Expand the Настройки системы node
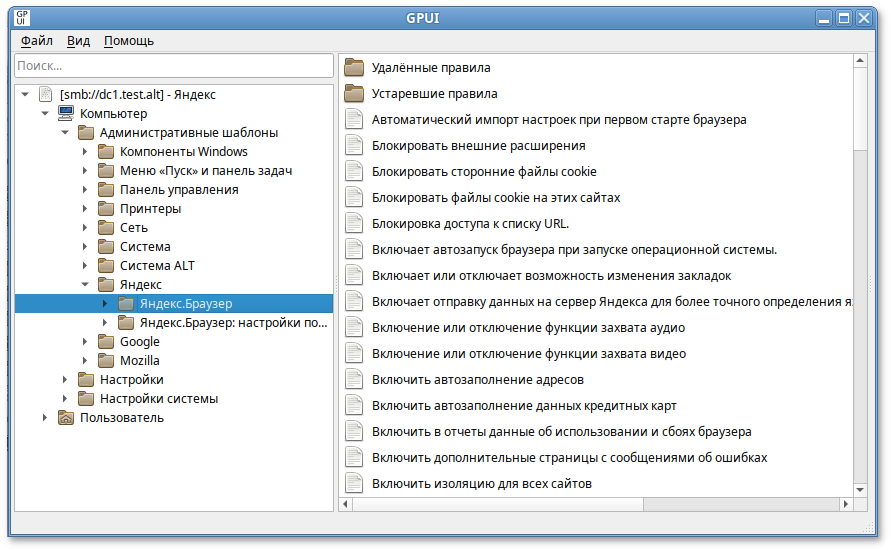The height and width of the screenshot is (551, 891). 65,399
